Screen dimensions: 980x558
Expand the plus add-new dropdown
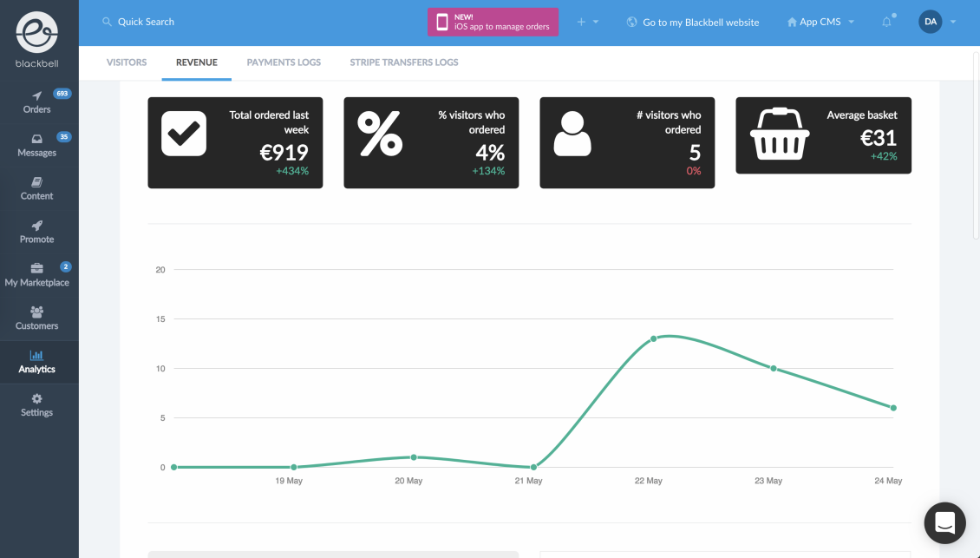[587, 22]
